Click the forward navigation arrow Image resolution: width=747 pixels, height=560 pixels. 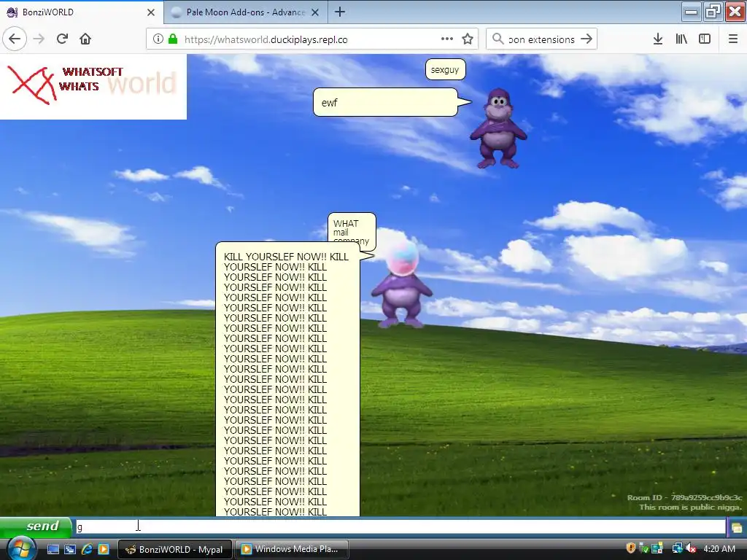(39, 39)
